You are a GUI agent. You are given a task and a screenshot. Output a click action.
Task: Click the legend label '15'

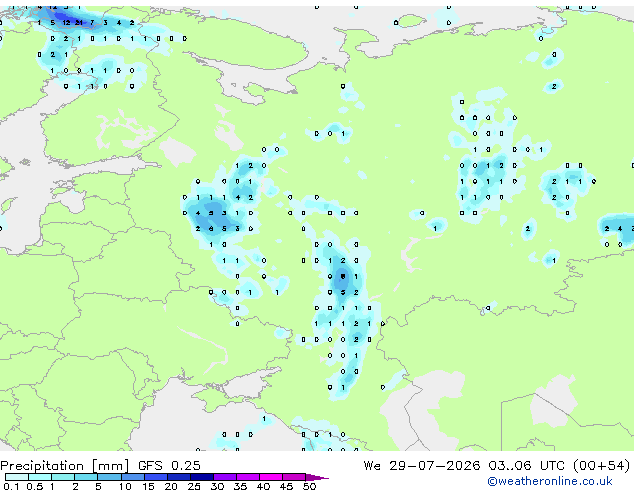(x=148, y=486)
